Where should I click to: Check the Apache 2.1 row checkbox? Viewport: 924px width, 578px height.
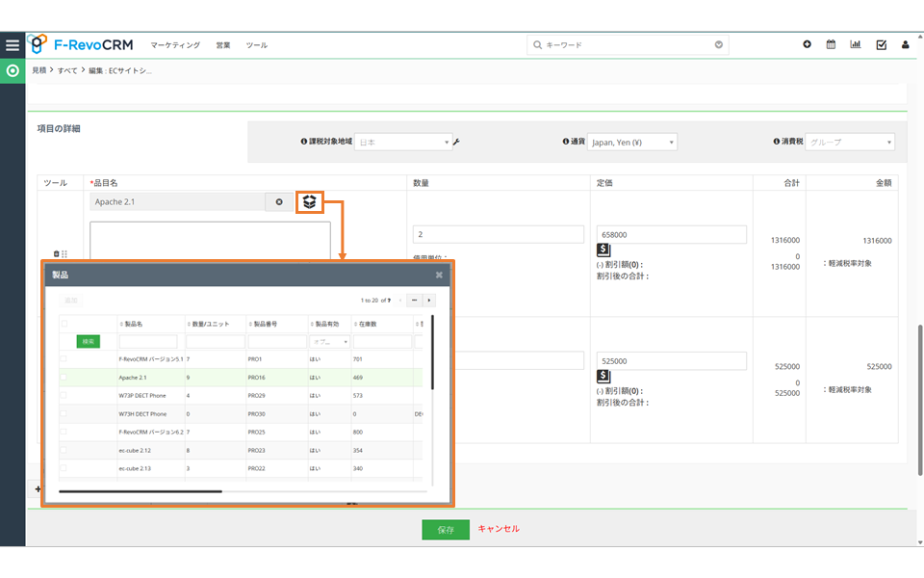pos(64,377)
